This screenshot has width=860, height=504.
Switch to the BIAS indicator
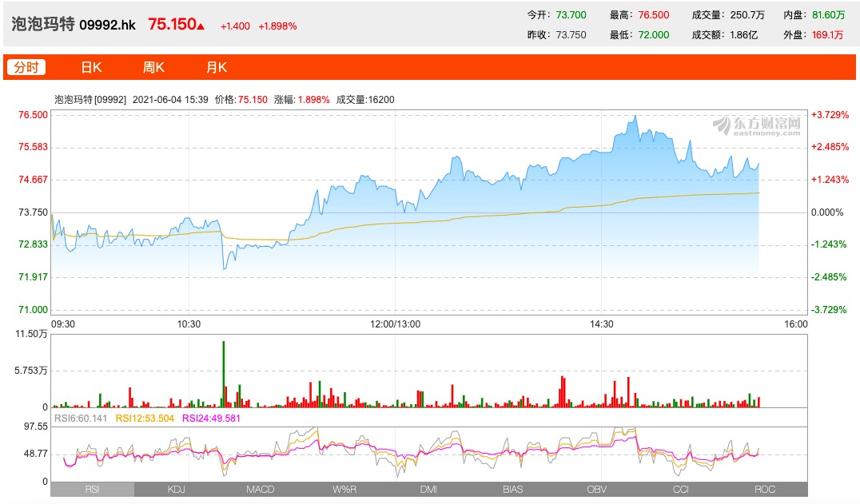[x=513, y=489]
